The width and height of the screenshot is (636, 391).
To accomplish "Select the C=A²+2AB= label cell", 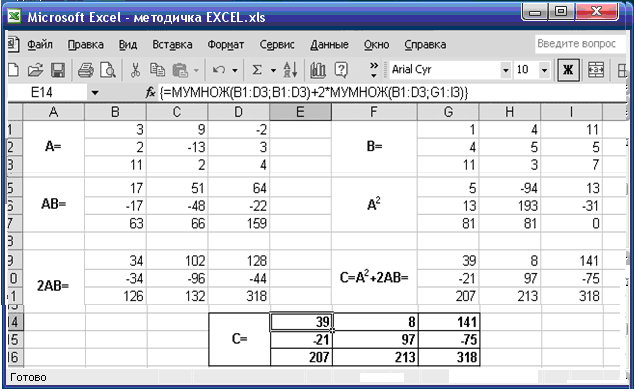I will pos(374,278).
